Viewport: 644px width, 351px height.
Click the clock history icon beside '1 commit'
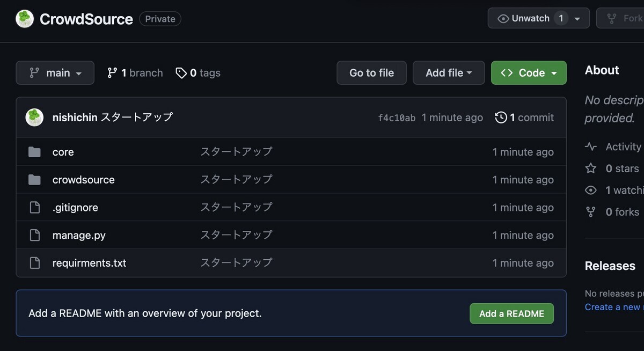pos(501,117)
